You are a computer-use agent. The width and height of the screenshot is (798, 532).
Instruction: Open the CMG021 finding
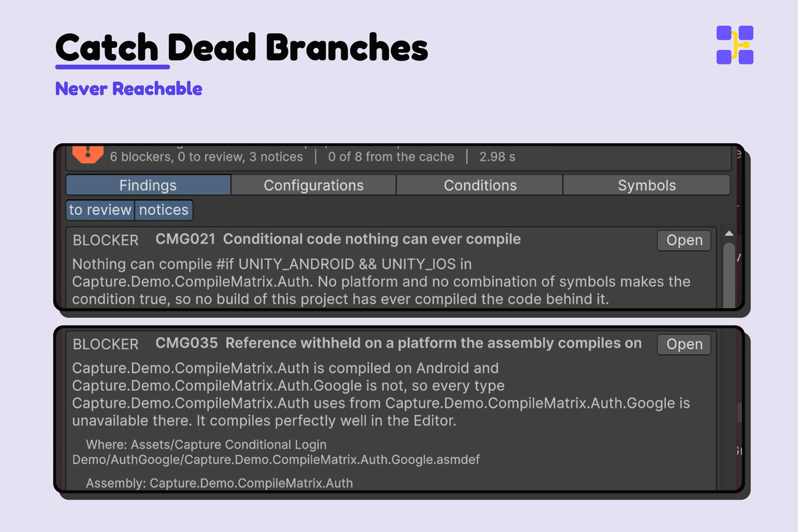(684, 240)
